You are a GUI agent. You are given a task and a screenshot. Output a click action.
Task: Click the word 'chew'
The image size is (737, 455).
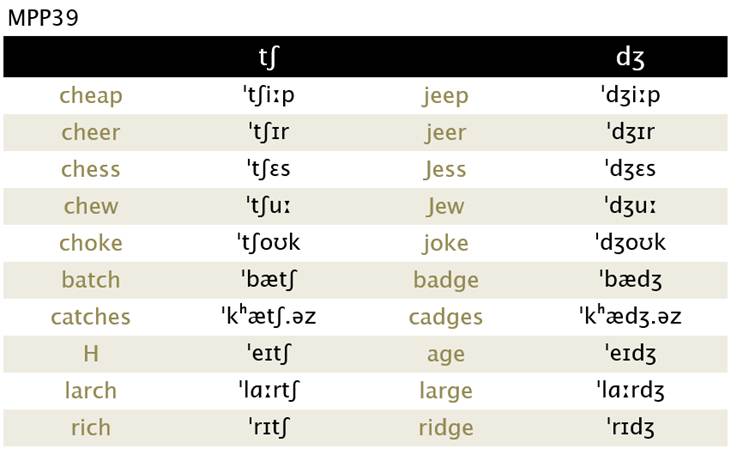click(91, 206)
